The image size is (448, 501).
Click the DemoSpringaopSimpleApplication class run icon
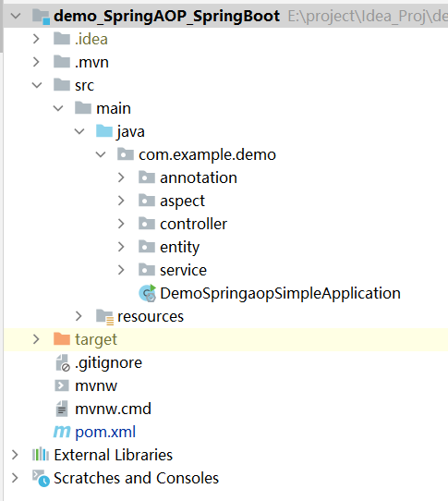[147, 293]
